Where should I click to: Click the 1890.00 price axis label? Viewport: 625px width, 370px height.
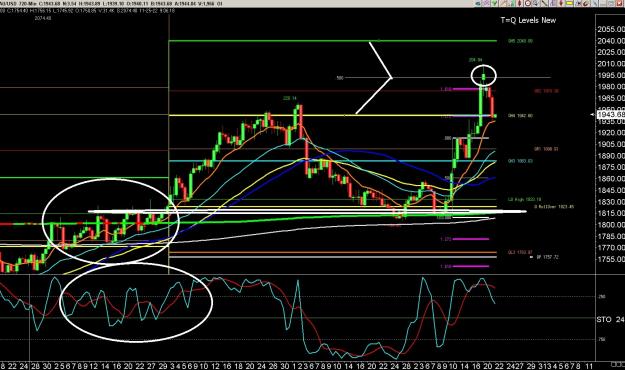tap(611, 156)
